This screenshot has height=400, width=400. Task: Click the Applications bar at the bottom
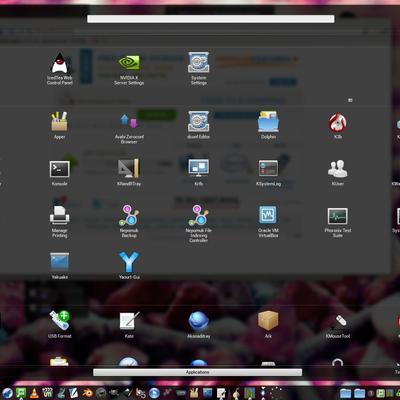click(197, 372)
